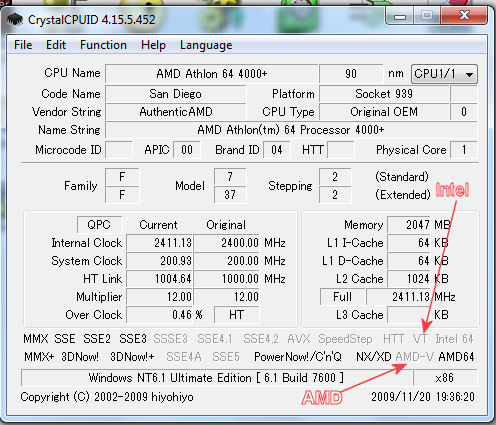Click the CPU Name field AMD Athlon 64 4000+
The image size is (496, 425).
[212, 73]
